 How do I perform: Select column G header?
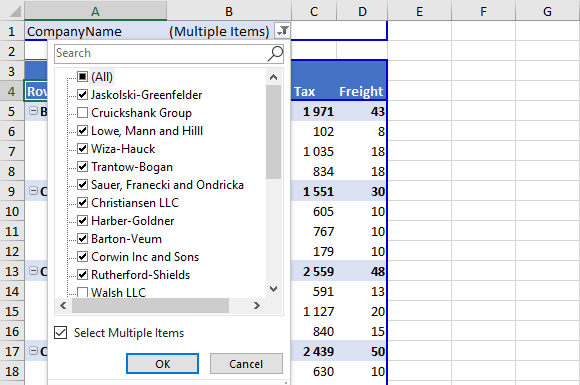point(547,11)
